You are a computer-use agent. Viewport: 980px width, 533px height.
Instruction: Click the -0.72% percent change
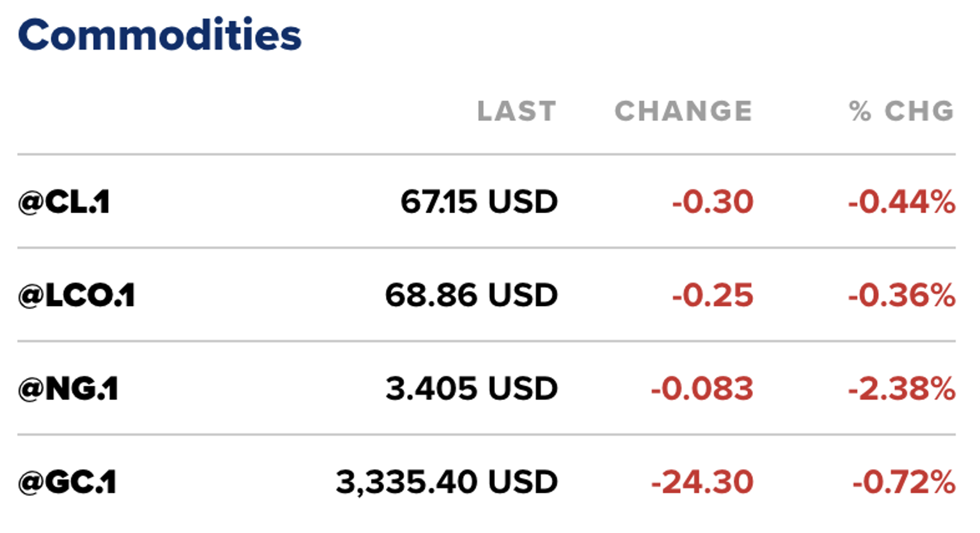point(903,482)
